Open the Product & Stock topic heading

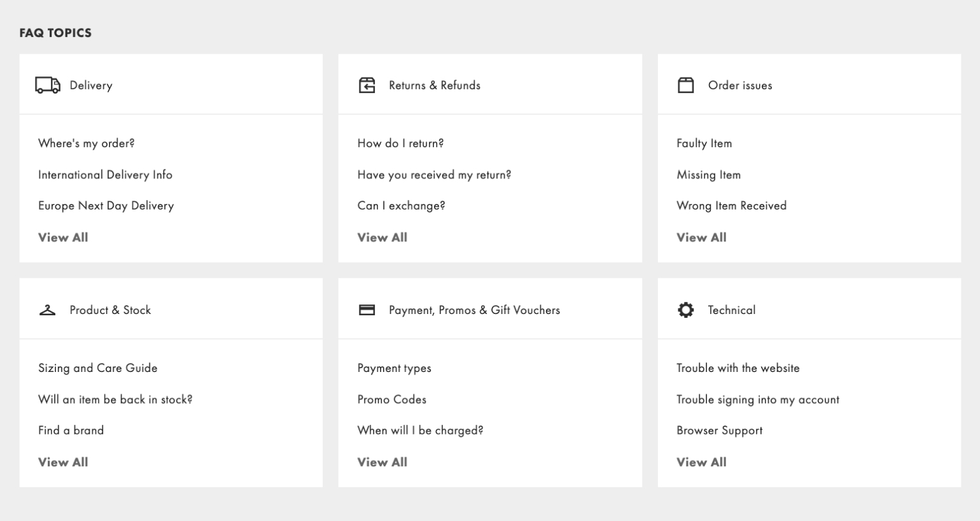[110, 310]
